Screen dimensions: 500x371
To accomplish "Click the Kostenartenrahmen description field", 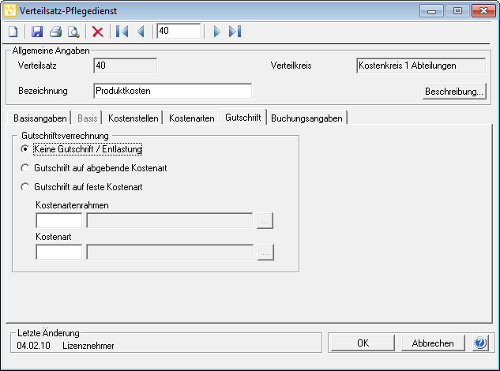I will (170, 221).
